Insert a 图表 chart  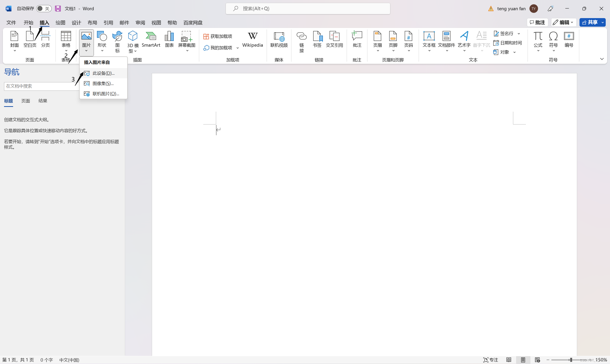169,39
